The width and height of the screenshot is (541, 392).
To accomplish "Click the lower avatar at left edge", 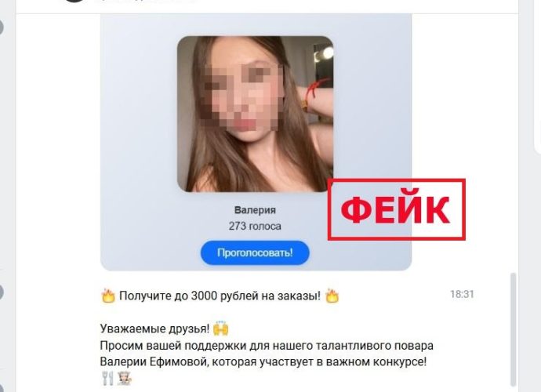I will 1,292.
